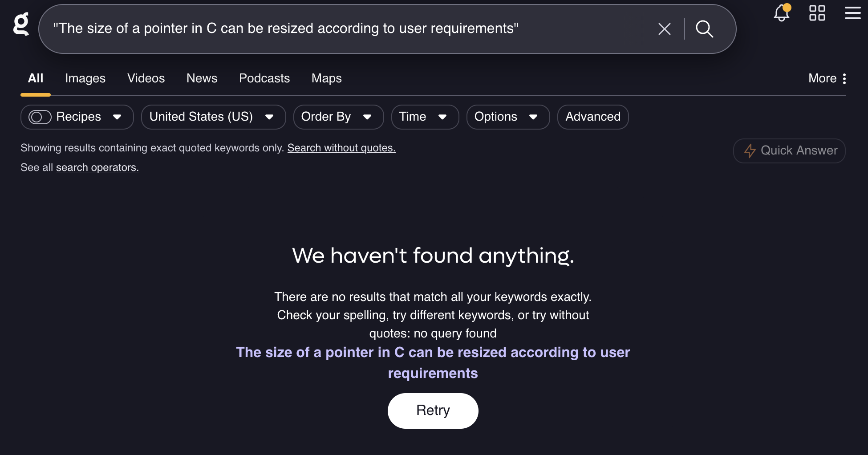Click the Advanced button
Screen dimensions: 868x455
pyautogui.click(x=593, y=117)
